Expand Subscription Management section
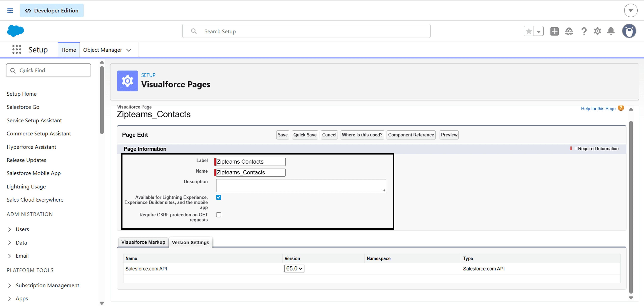644x306 pixels. click(x=10, y=285)
